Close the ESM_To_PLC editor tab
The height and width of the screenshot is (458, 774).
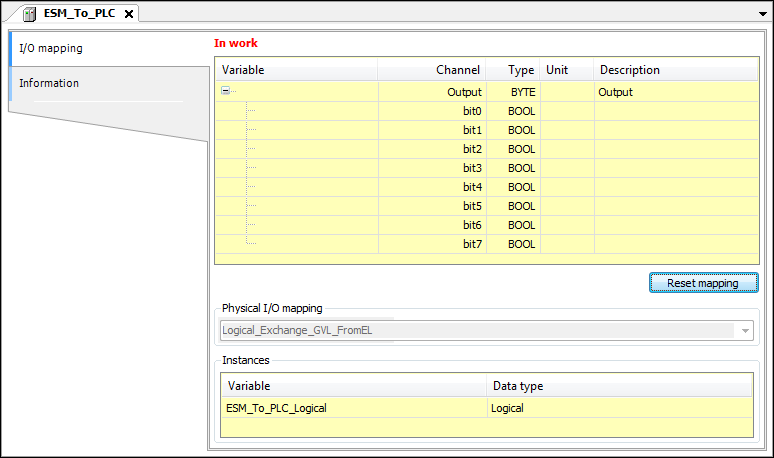point(128,14)
